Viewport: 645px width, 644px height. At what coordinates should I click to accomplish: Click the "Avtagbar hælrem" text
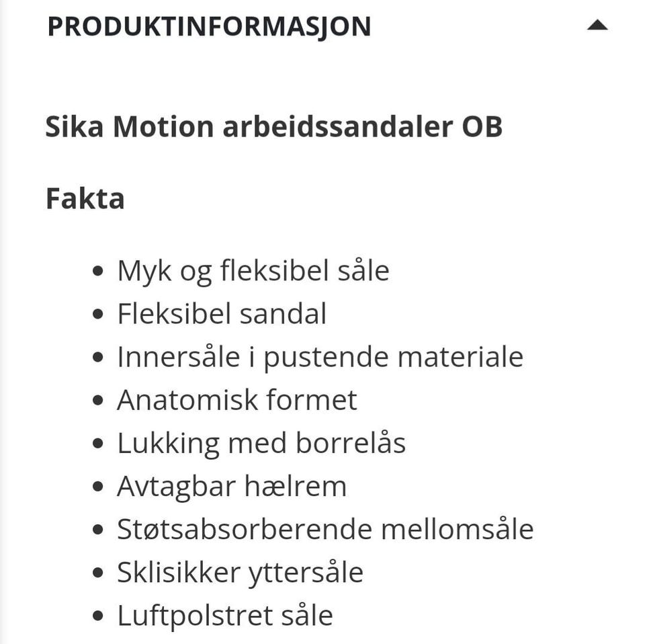tap(232, 486)
